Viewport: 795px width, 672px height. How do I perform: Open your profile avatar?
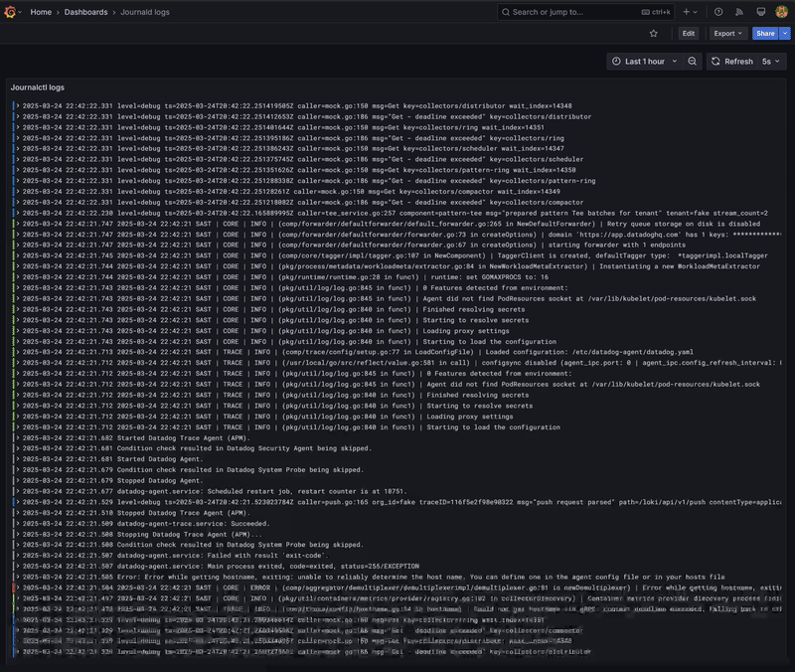781,12
